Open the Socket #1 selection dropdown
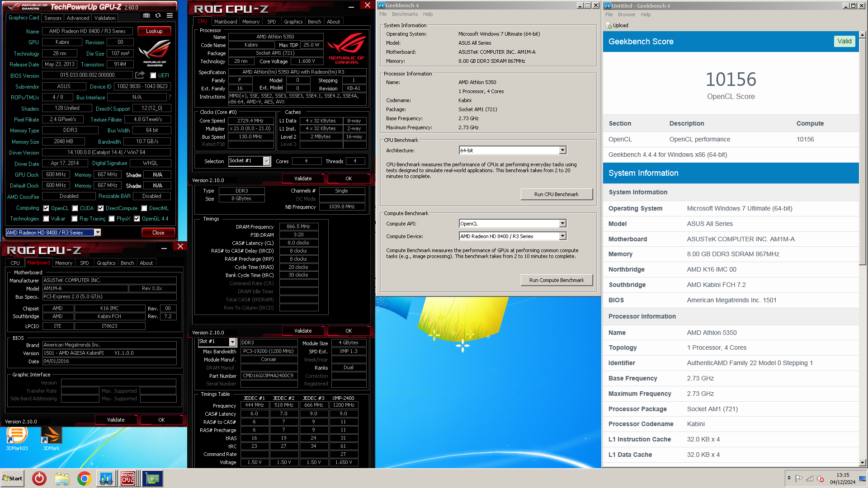Viewport: 868px width, 488px height. click(267, 161)
